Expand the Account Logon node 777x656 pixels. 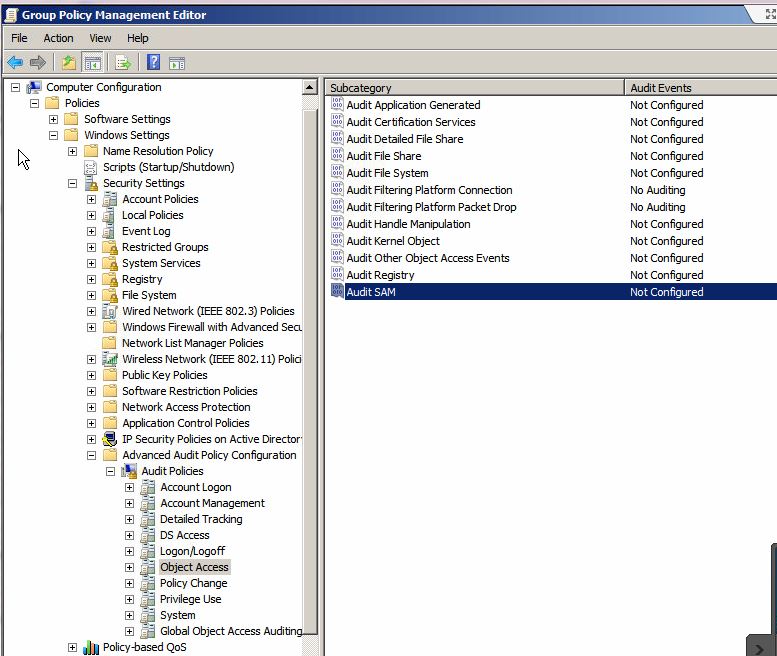(129, 487)
